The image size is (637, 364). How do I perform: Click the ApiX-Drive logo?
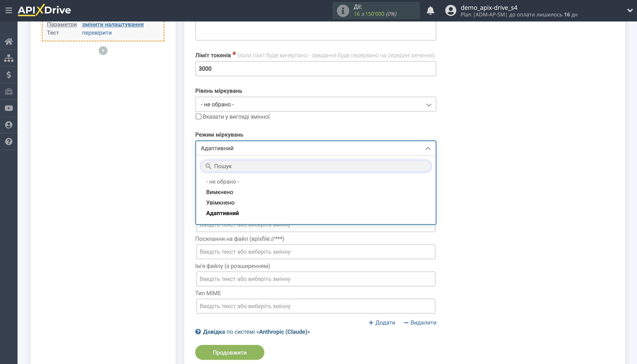pyautogui.click(x=44, y=10)
